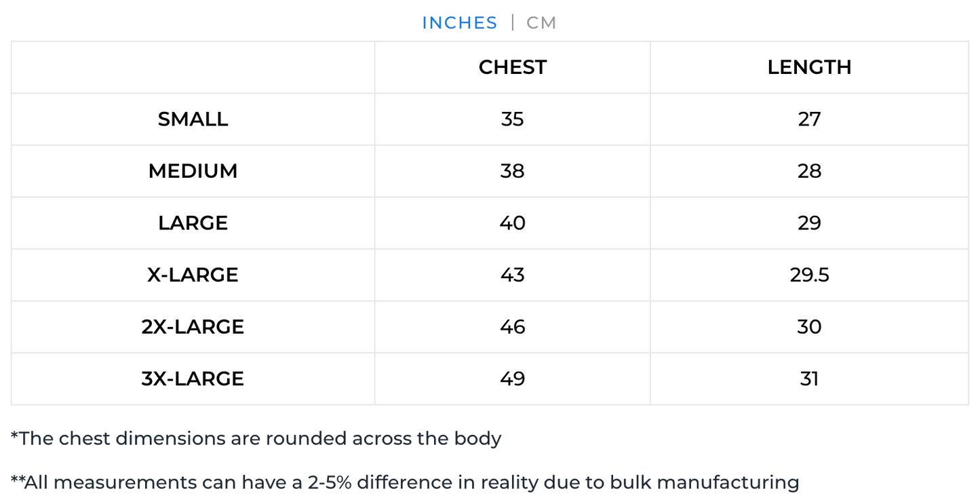Viewport: 980px width, 502px height.
Task: Switch size chart to CM
Action: (x=541, y=23)
